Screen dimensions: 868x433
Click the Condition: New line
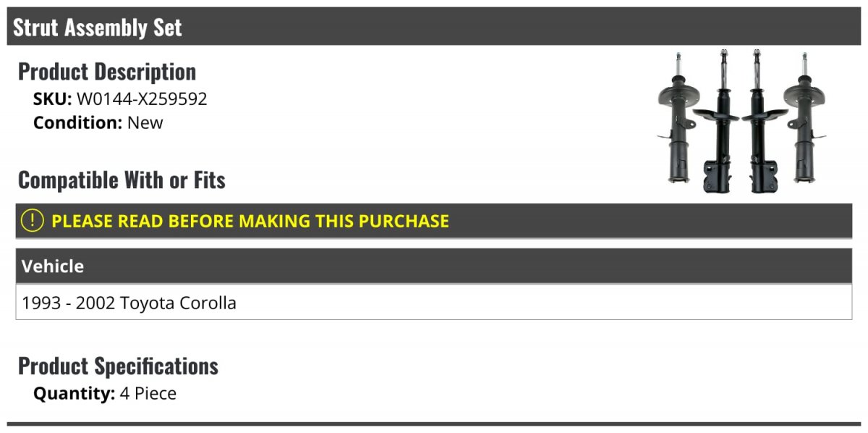(x=98, y=122)
